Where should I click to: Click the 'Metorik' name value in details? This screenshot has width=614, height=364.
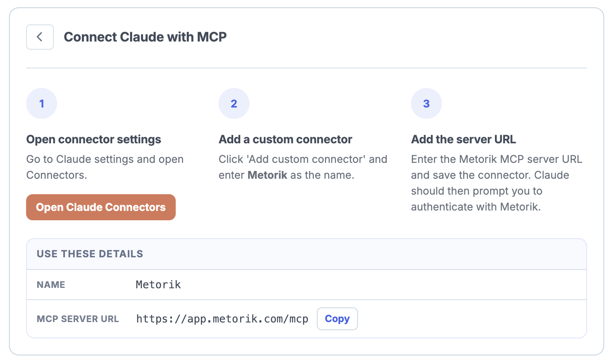point(158,285)
